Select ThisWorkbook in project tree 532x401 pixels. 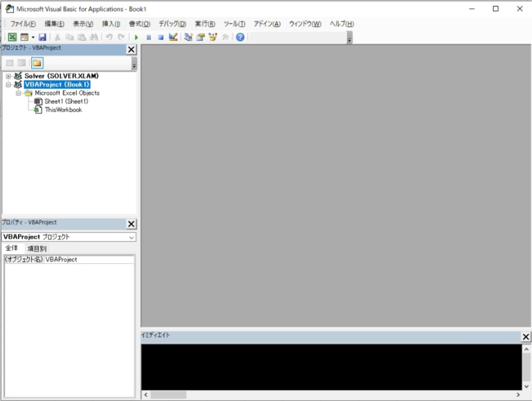63,109
